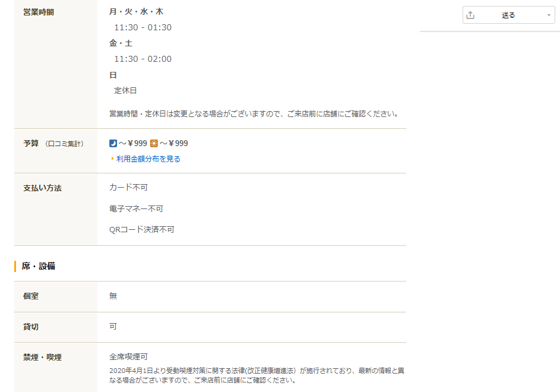Select the 支払い方法 row header
Screen dimensions: 560x392
click(42, 188)
